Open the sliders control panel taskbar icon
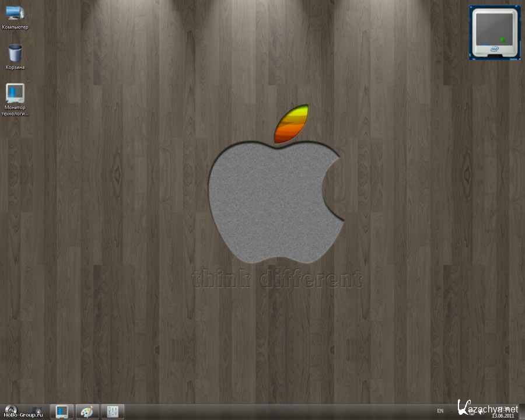The height and width of the screenshot is (420, 525). click(x=112, y=411)
